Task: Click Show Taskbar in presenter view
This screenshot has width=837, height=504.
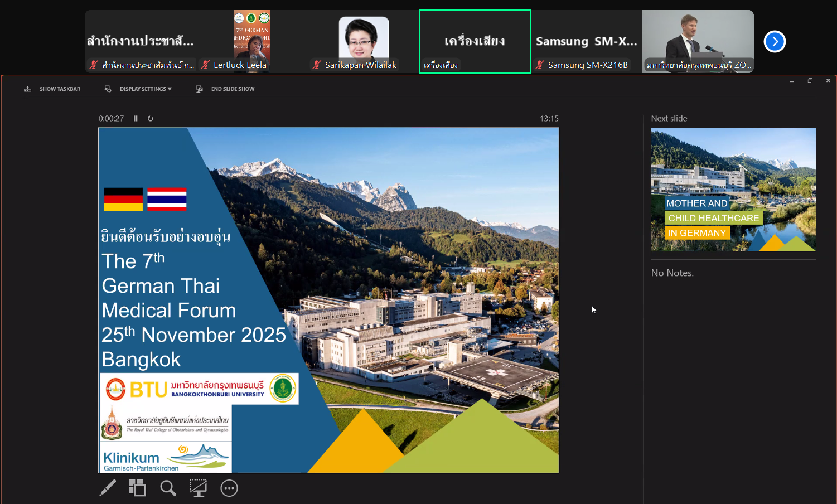Action: [x=52, y=89]
